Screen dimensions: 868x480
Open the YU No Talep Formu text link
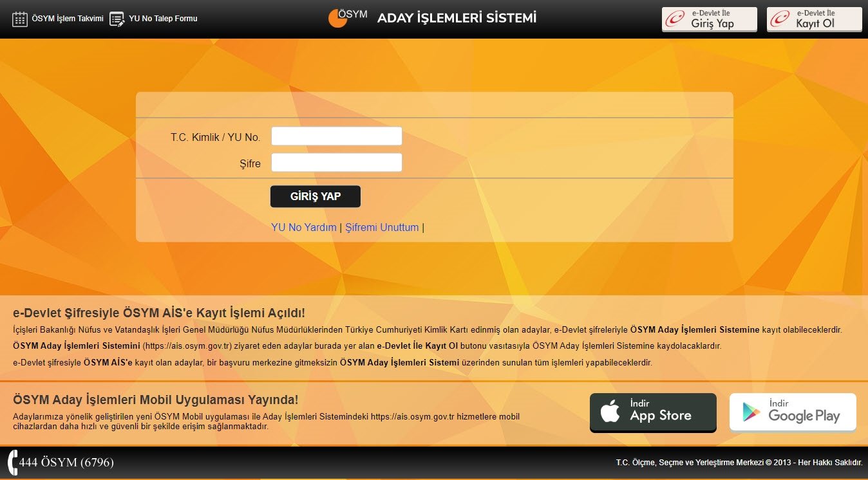point(163,19)
